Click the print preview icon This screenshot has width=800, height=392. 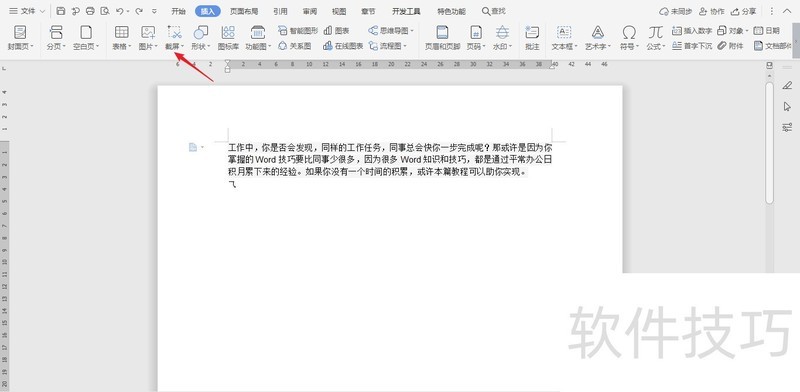click(x=105, y=11)
